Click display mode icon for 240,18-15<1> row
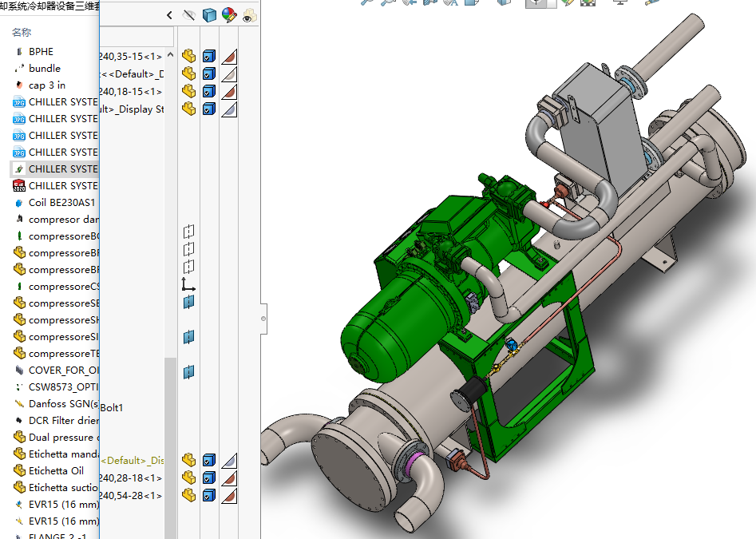The width and height of the screenshot is (756, 539). click(208, 91)
